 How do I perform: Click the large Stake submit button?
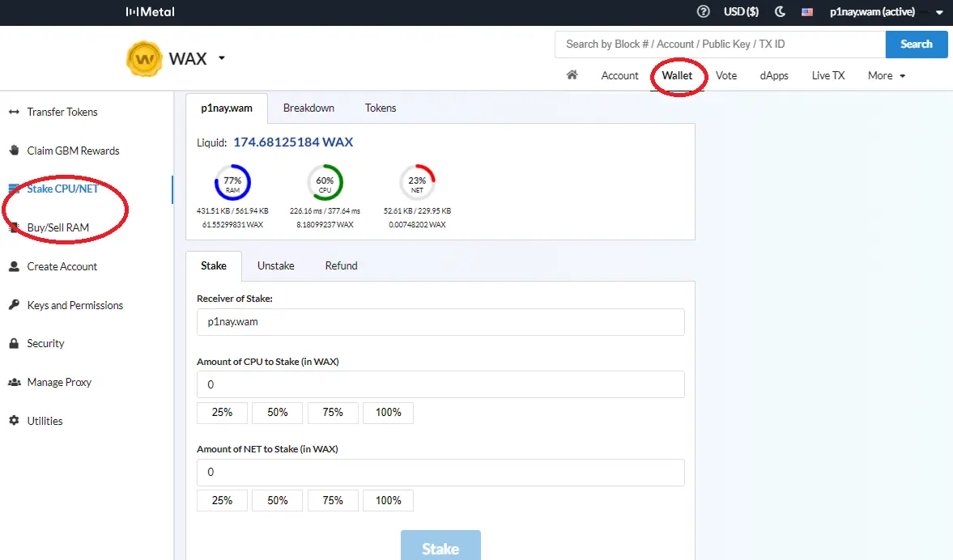coord(440,545)
